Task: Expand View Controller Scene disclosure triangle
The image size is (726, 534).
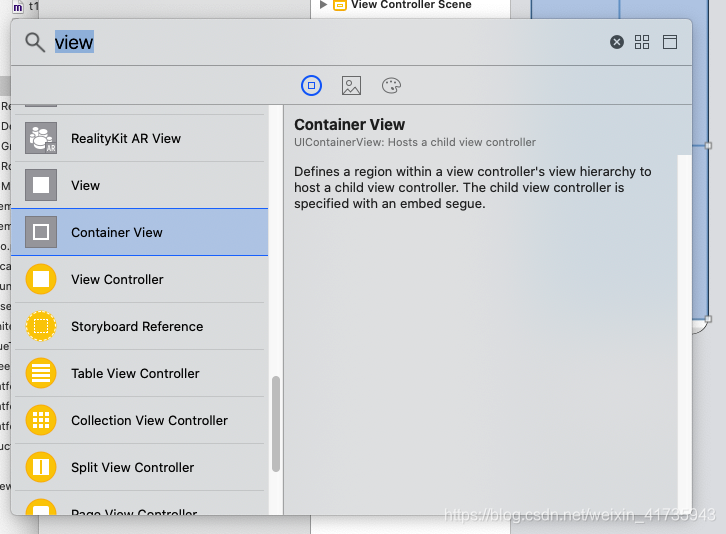Action: pyautogui.click(x=323, y=5)
